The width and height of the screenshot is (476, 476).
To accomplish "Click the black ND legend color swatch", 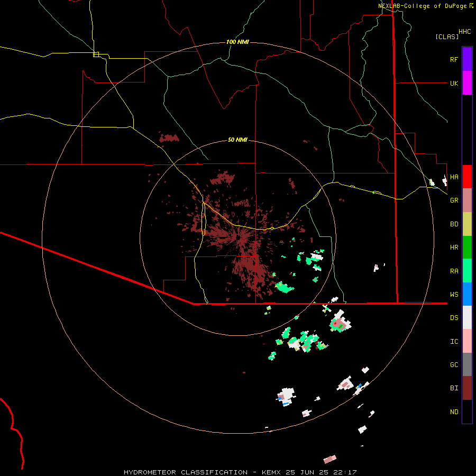I will pos(467,411).
